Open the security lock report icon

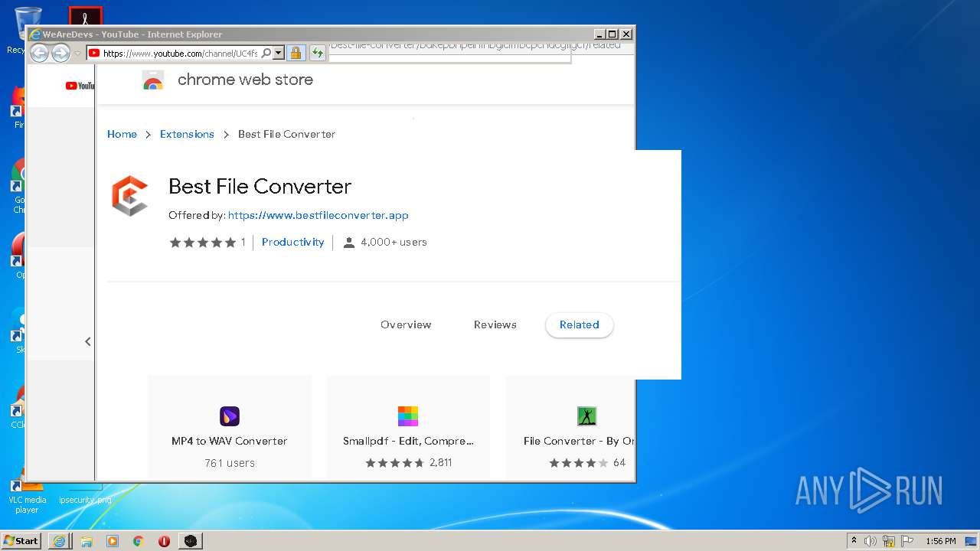click(x=296, y=53)
